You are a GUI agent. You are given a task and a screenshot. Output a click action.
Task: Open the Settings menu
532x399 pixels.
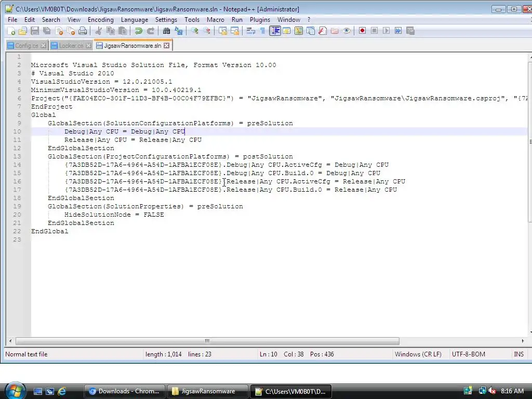166,20
